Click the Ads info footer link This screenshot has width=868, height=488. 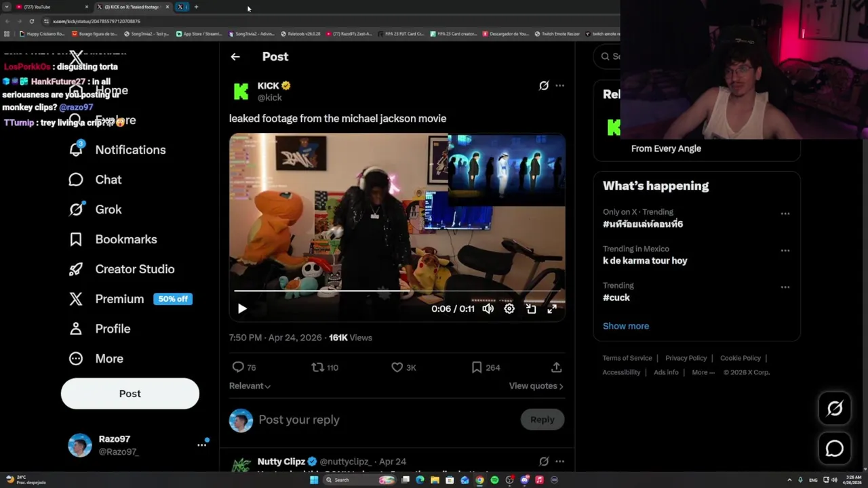(x=667, y=372)
